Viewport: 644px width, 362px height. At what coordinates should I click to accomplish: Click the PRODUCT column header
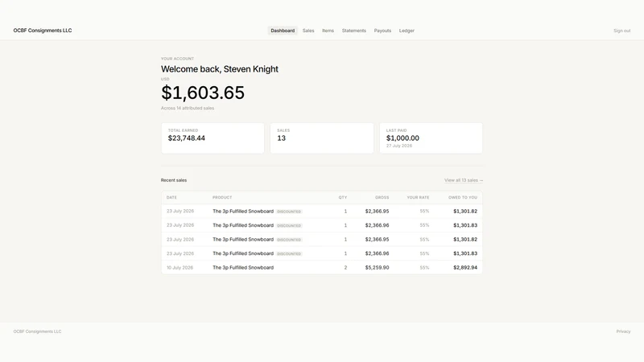[x=222, y=197]
